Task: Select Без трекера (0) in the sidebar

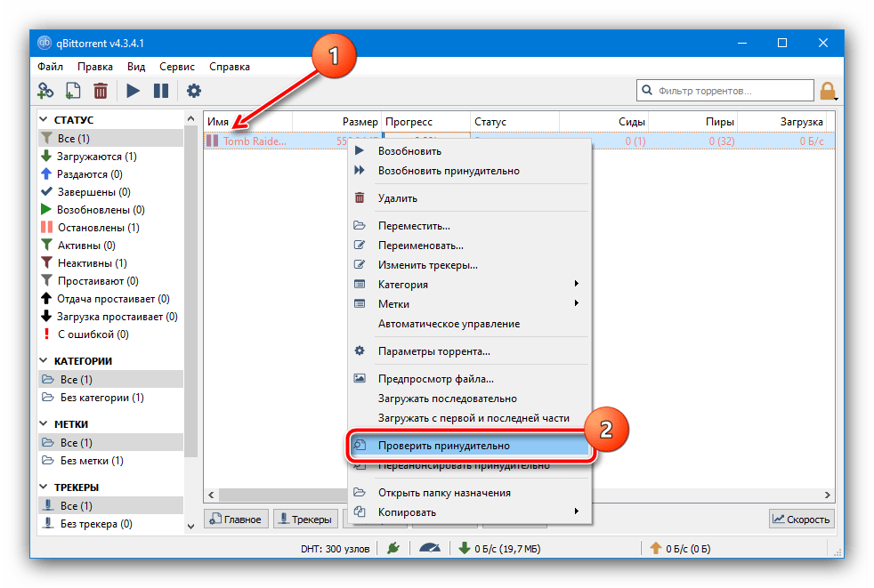Action: (110, 524)
